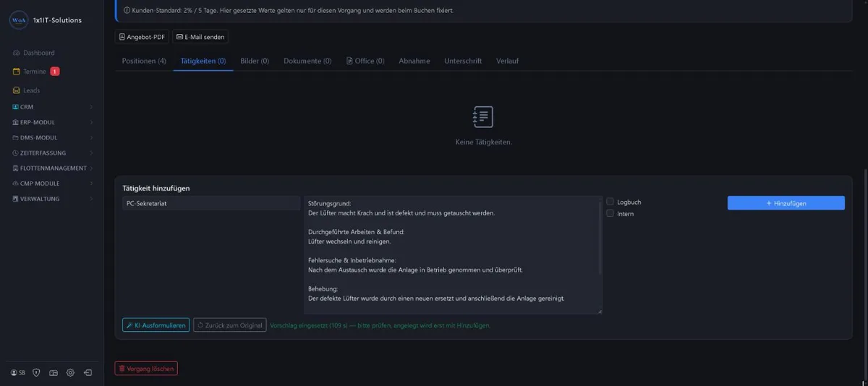Click the red Vorgang löschen button
This screenshot has height=386, width=868.
click(146, 369)
